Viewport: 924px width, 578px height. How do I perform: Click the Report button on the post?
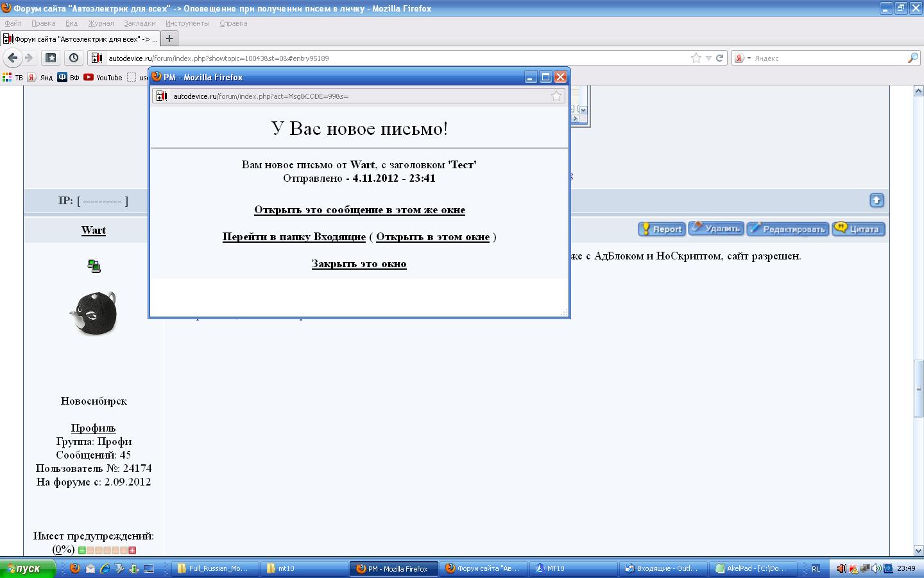[x=662, y=229]
